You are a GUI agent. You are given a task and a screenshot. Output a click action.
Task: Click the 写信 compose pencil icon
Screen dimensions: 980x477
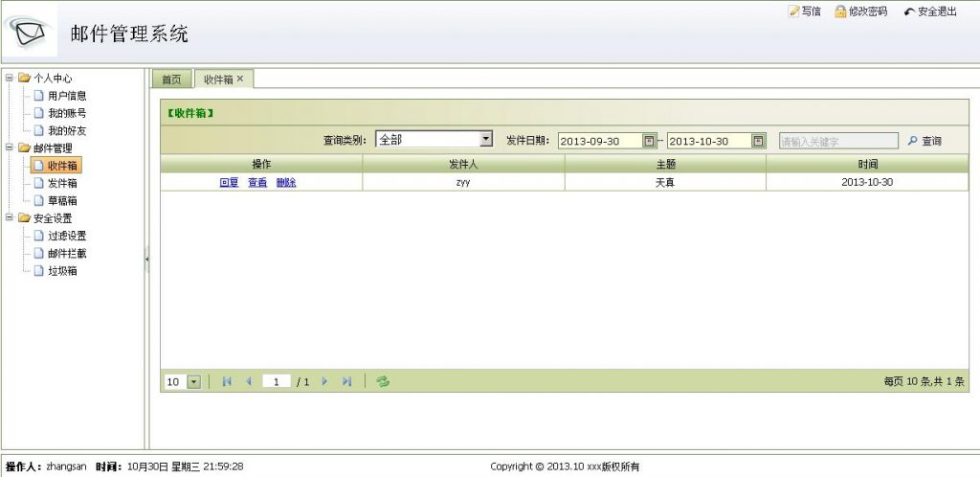793,11
